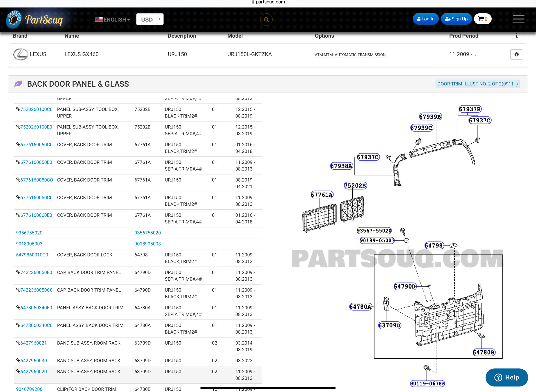536x392 pixels.
Task: Select diagram callout 64780A
Action: click(x=361, y=307)
